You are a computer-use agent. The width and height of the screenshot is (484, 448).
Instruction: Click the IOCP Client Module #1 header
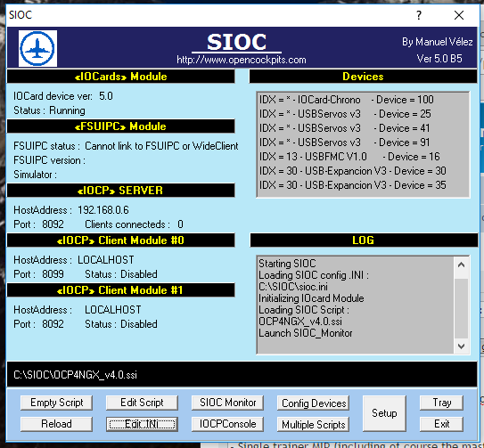click(120, 290)
